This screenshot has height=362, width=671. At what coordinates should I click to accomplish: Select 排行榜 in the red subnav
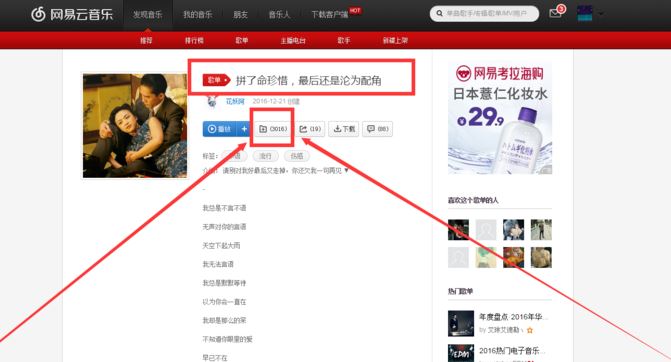(194, 40)
